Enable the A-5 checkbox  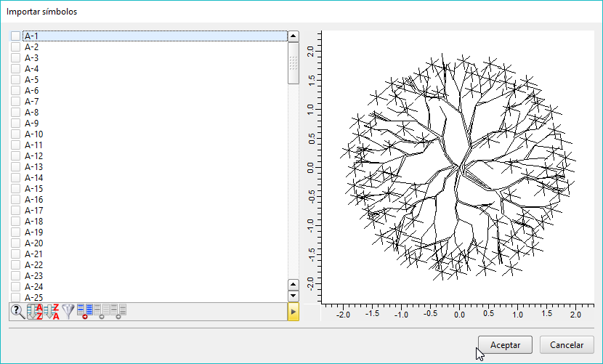pos(15,80)
